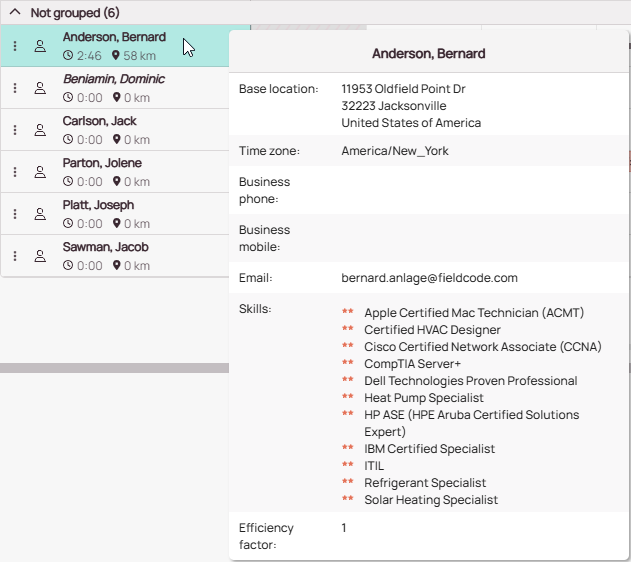The width and height of the screenshot is (631, 562).
Task: Click the email bernard.anlage@fieldcode.com
Action: (429, 278)
